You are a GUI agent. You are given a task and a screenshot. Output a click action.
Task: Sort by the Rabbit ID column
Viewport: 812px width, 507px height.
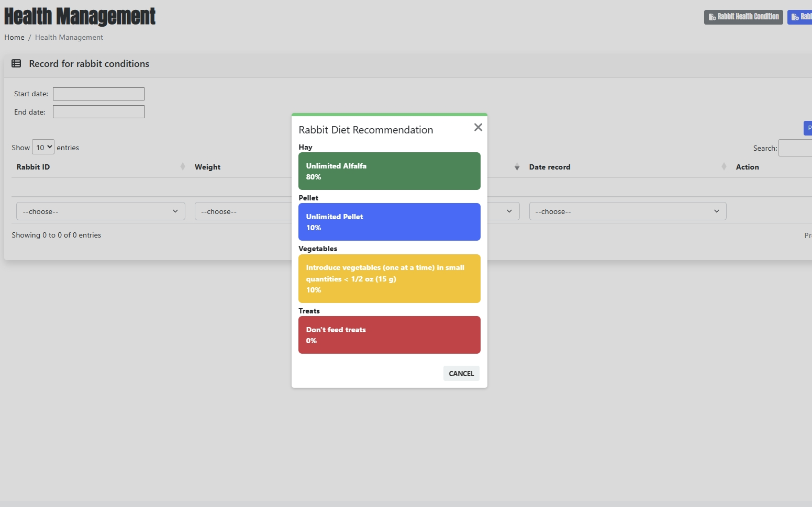point(34,167)
